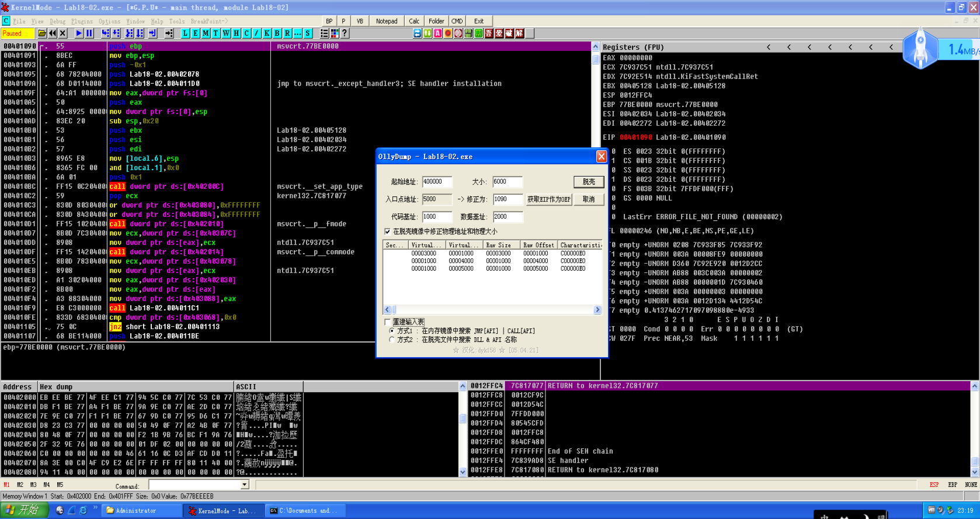The height and width of the screenshot is (519, 980).
Task: Toggle the physical address correction checkbox in OllyDump
Action: [388, 231]
